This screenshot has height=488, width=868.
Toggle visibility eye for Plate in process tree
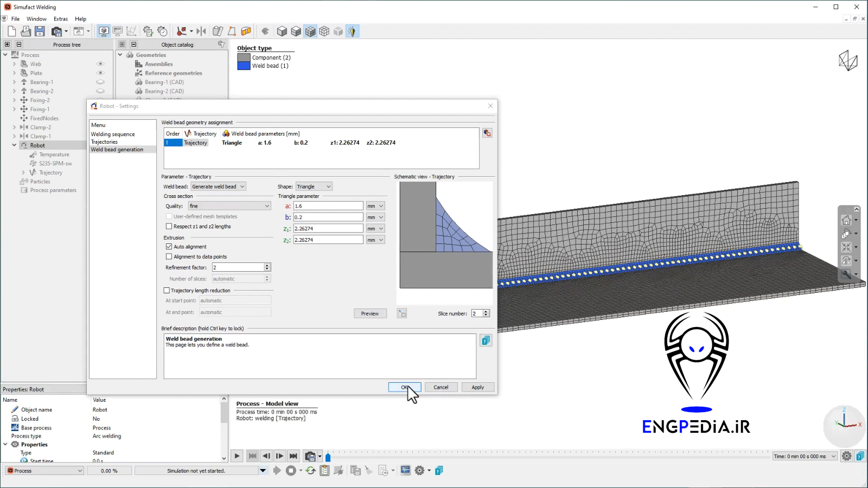pos(100,73)
